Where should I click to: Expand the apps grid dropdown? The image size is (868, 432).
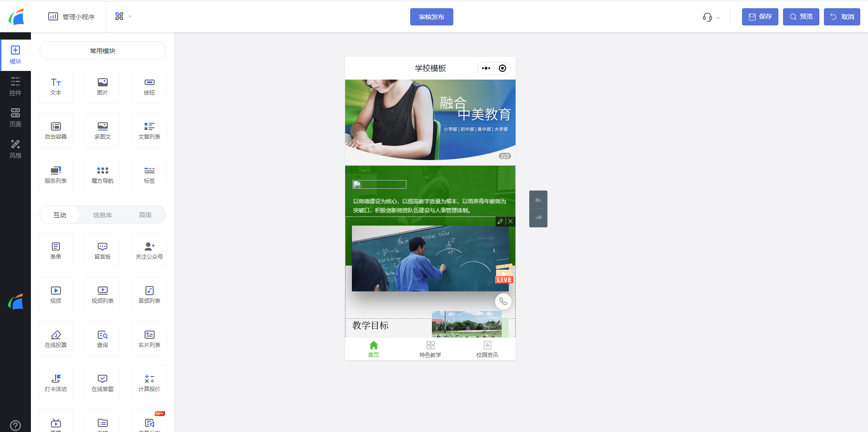pos(123,16)
